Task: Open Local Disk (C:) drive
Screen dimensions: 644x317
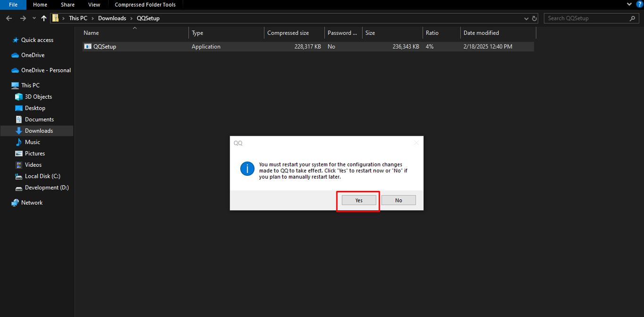Action: (42, 176)
